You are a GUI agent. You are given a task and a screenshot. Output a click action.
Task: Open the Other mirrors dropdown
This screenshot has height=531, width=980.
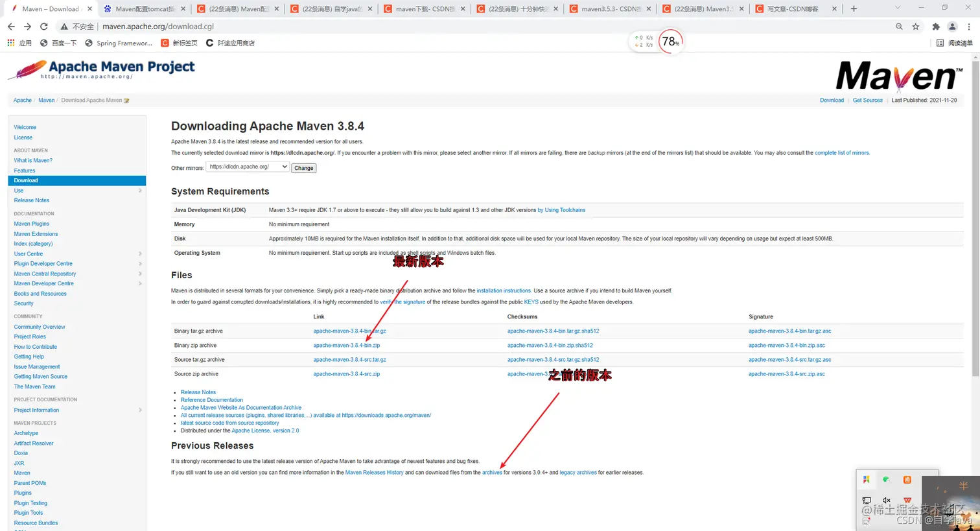[247, 167]
